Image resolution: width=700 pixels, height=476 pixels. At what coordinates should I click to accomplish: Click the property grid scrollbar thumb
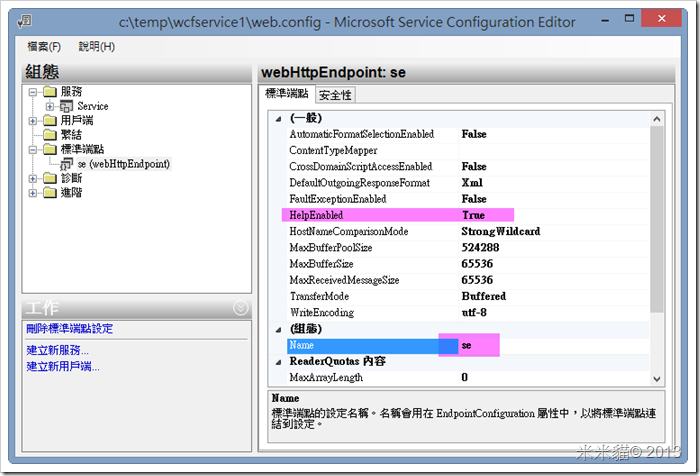(x=657, y=219)
